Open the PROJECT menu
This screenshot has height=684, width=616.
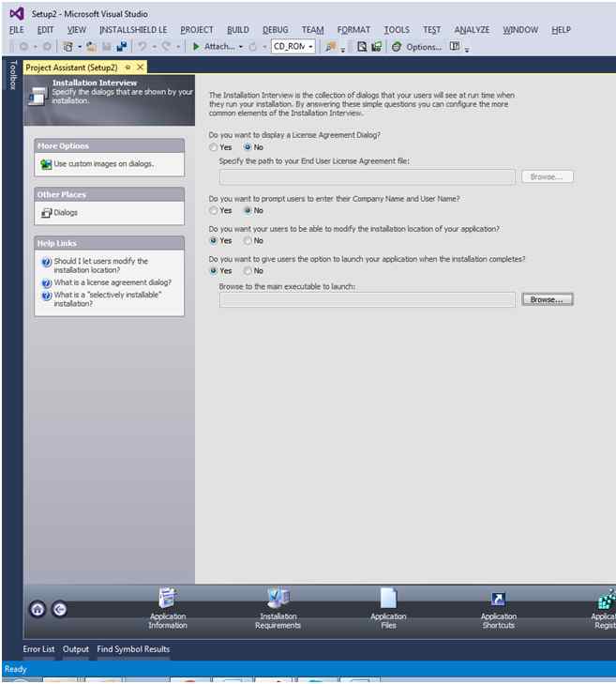pos(197,30)
